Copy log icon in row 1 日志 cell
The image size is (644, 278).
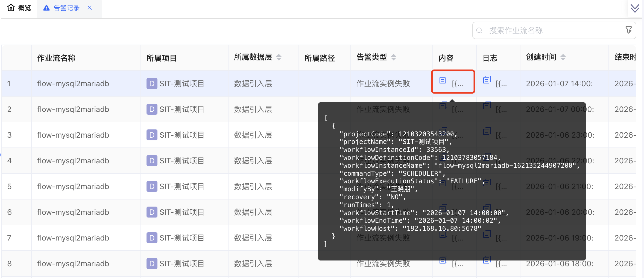487,80
